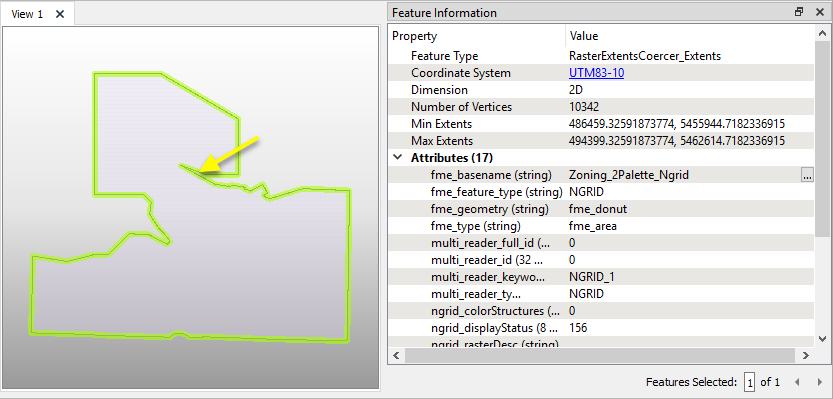Go to the next selected feature
The height and width of the screenshot is (399, 833).
[819, 381]
